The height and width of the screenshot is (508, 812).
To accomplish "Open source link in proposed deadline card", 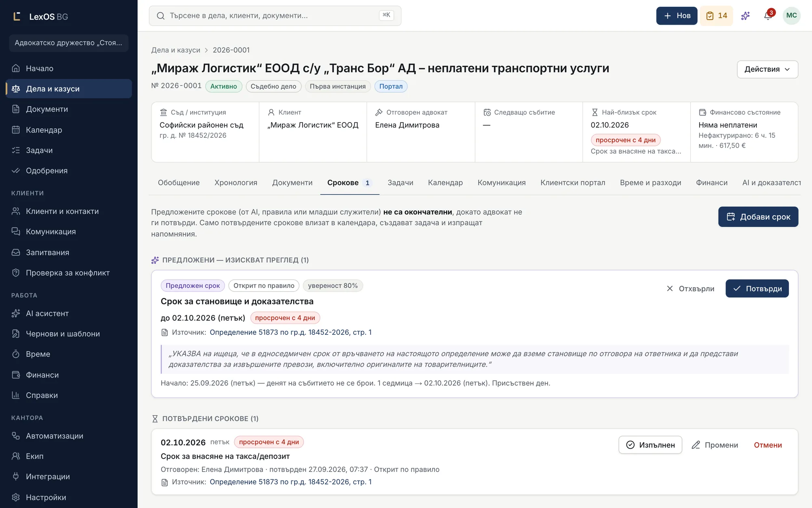I will (x=290, y=332).
